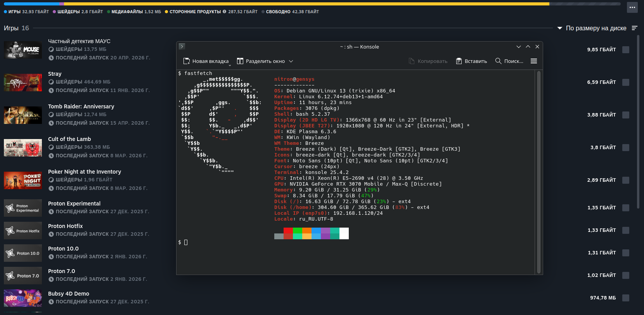
Task: Maximize the Konsole window
Action: pyautogui.click(x=528, y=47)
